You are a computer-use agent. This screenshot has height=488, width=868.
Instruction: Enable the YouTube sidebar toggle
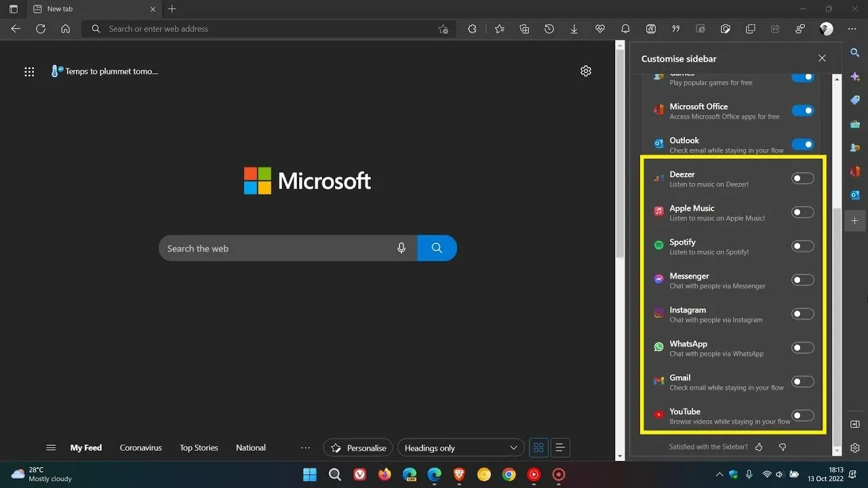[802, 415]
